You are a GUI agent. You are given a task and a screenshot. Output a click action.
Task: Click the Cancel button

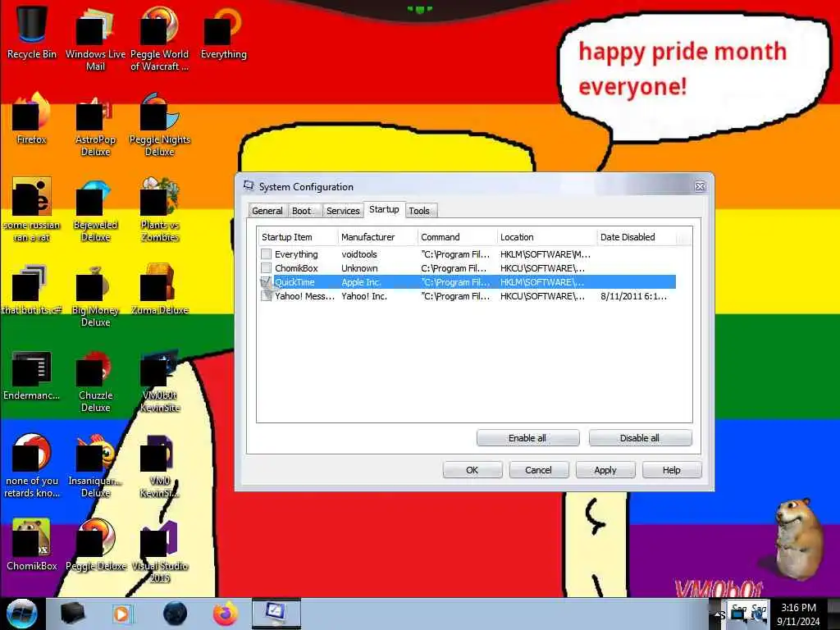coord(538,470)
